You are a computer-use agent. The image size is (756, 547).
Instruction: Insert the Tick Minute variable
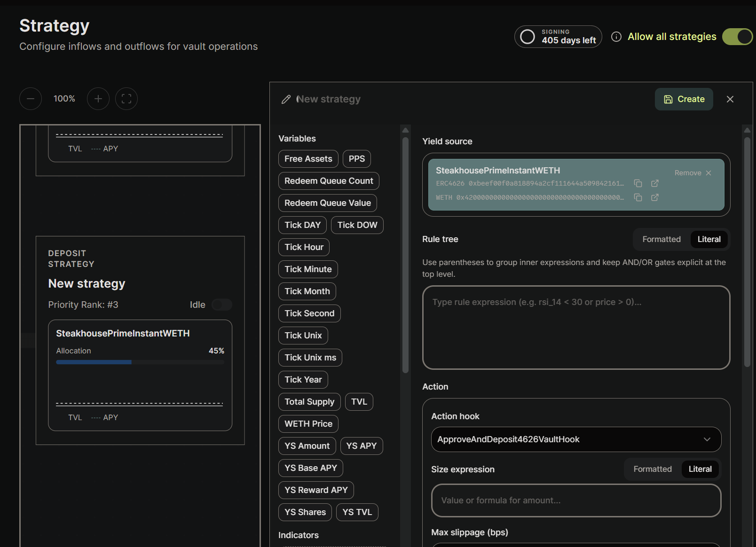coord(308,269)
